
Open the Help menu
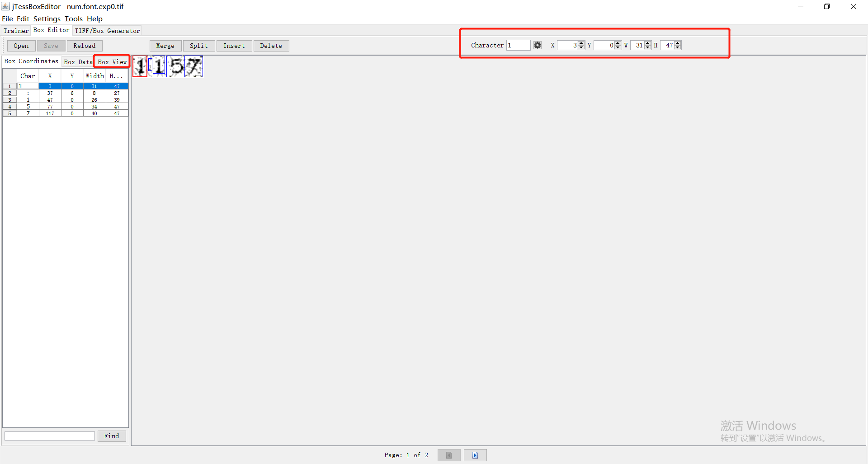pos(94,19)
